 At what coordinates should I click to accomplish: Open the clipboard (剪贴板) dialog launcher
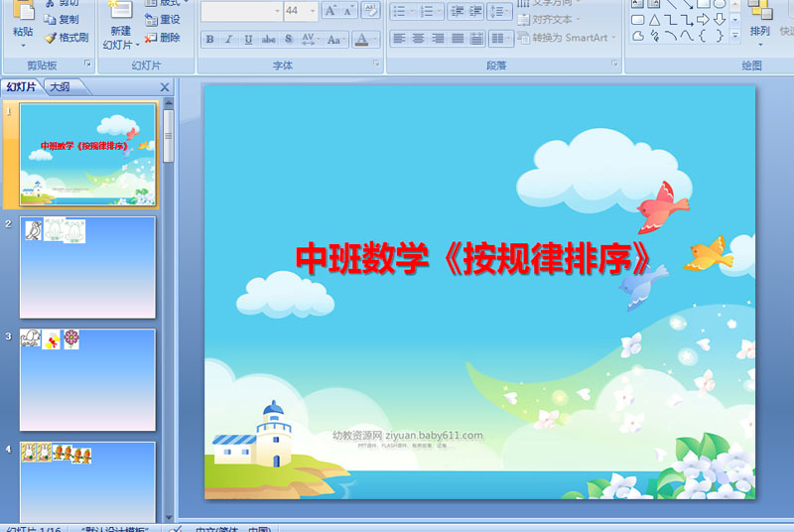87,64
